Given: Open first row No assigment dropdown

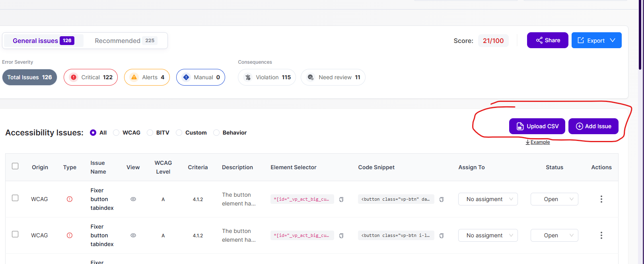Looking at the screenshot, I should [488, 199].
